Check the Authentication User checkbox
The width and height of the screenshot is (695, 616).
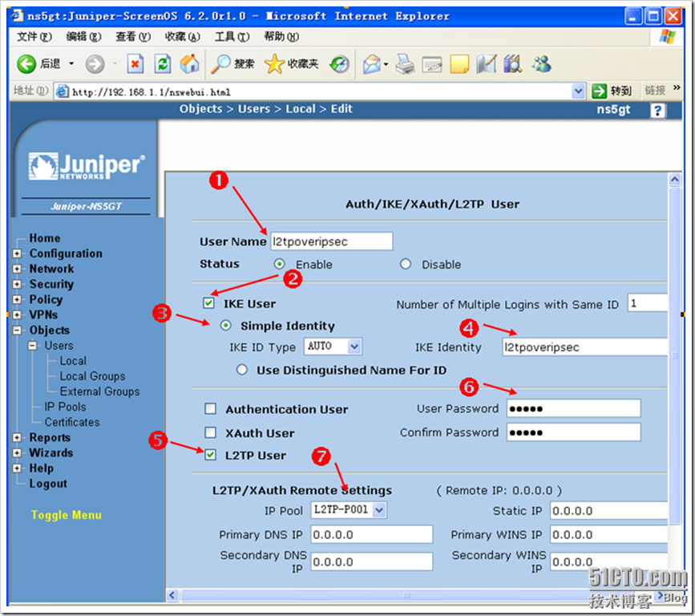(x=210, y=408)
